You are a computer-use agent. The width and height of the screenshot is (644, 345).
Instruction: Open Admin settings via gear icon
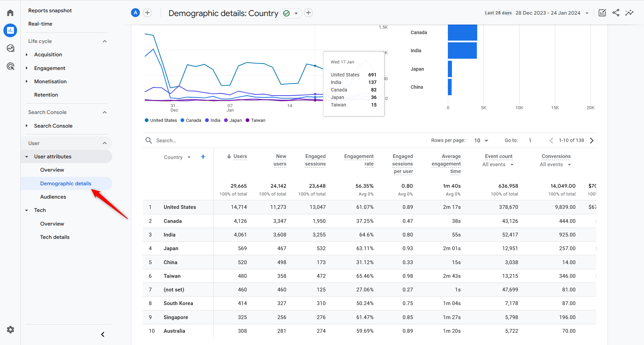click(10, 330)
